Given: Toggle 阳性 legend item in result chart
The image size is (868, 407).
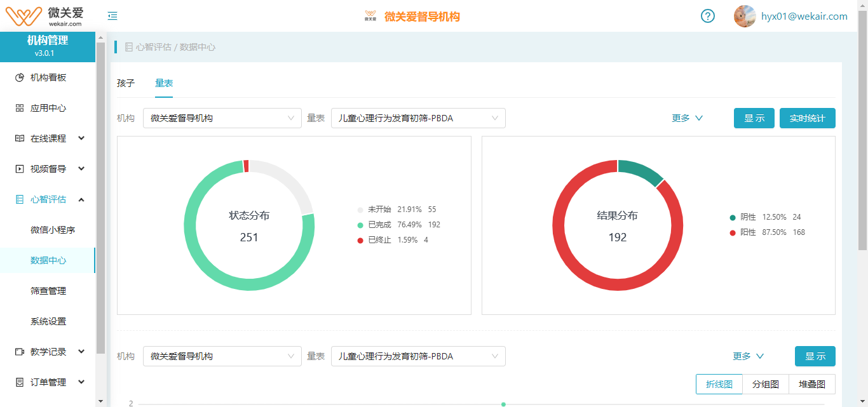Looking at the screenshot, I should tap(748, 232).
